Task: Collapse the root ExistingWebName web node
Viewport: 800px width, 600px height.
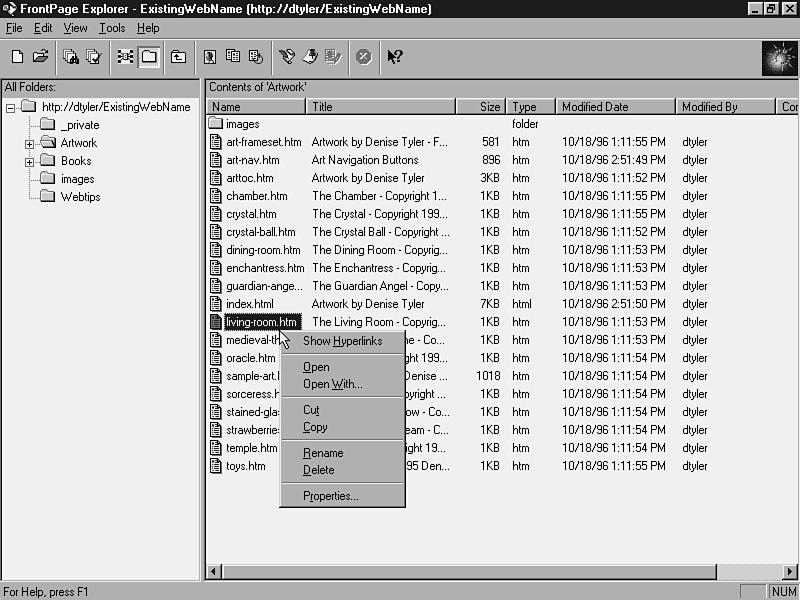Action: pos(10,108)
